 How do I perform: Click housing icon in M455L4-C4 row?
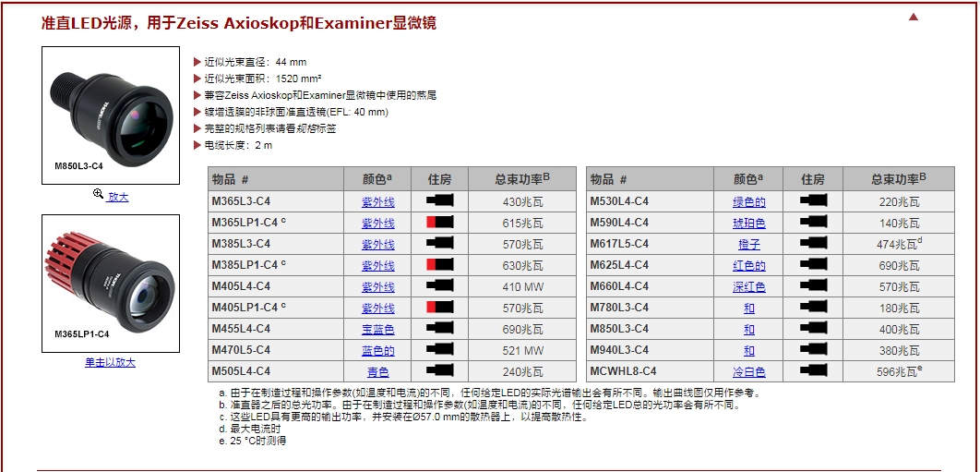point(440,328)
